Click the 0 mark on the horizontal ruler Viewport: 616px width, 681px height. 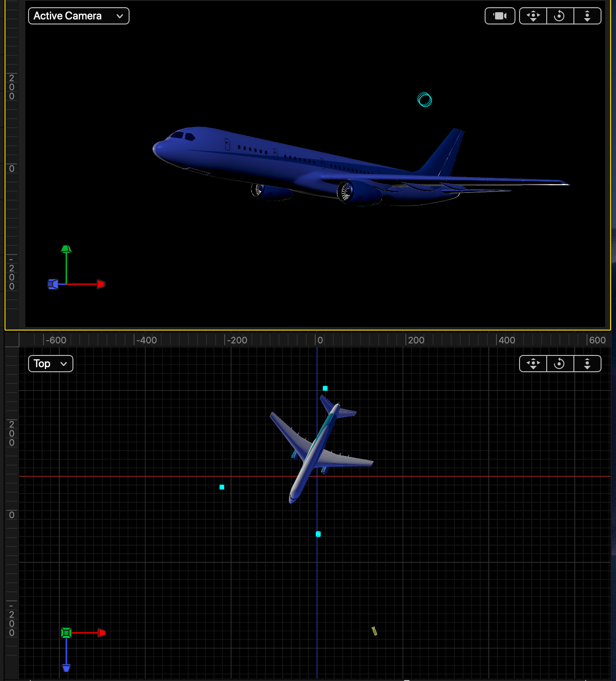click(x=320, y=340)
